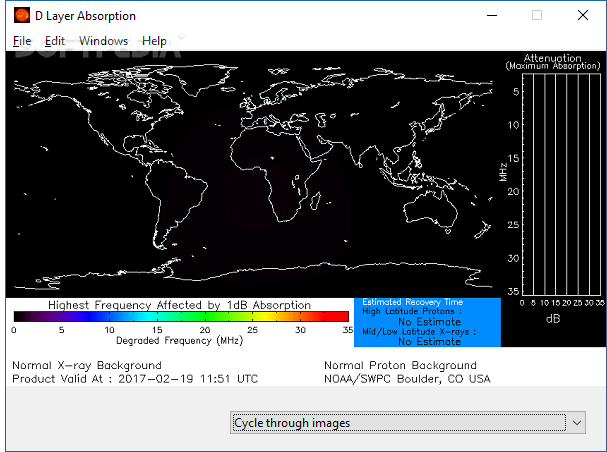Click the 'Attenuation' chart heading
The width and height of the screenshot is (607, 452).
pos(552,58)
